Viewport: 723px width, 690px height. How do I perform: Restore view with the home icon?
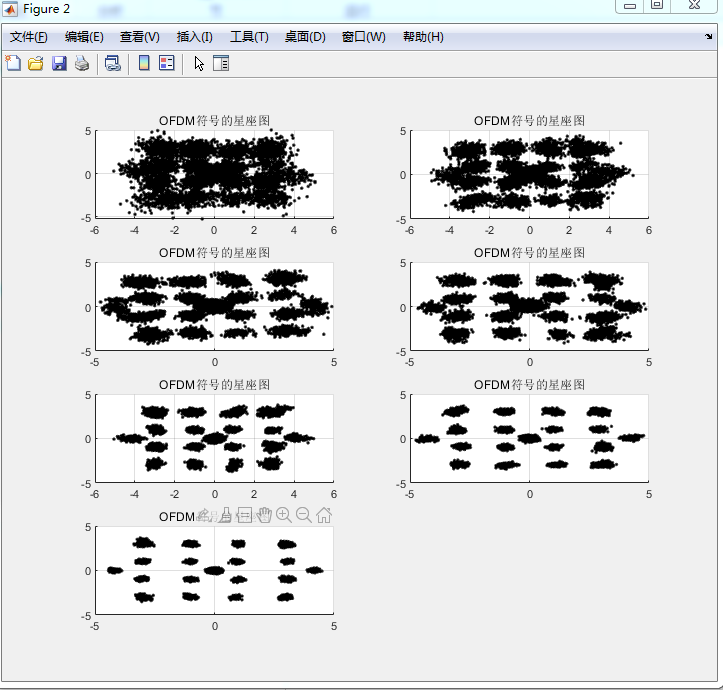[x=324, y=515]
